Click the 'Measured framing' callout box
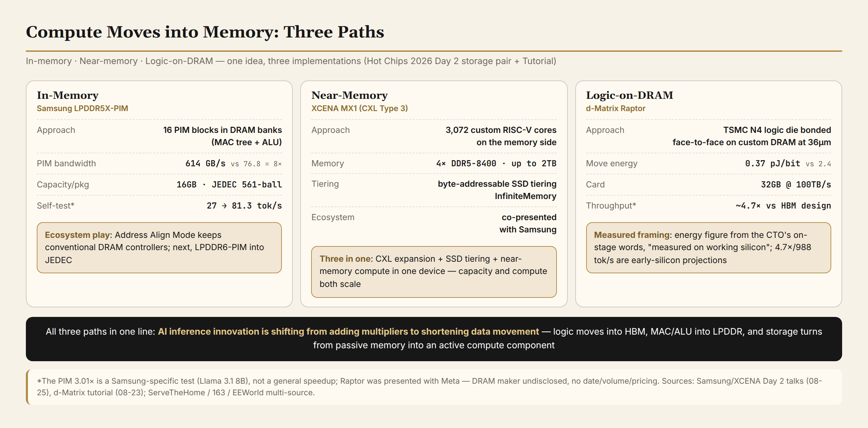This screenshot has height=428, width=868. tap(708, 248)
